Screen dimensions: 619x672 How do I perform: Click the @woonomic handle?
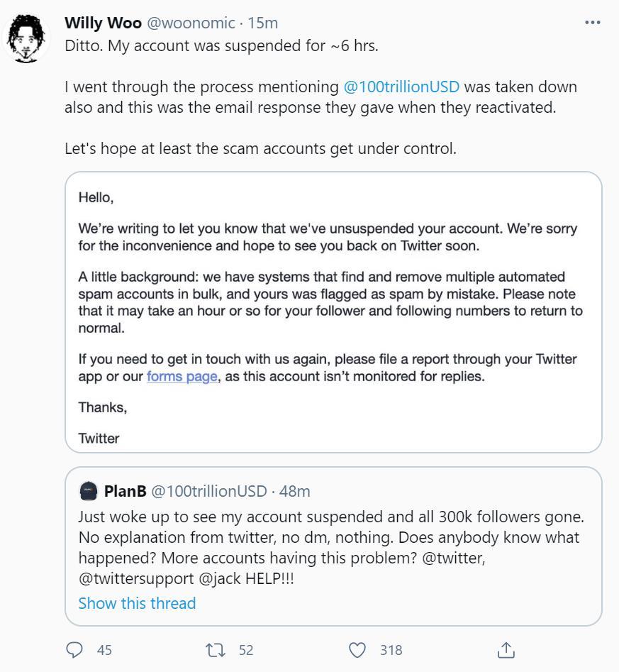pyautogui.click(x=191, y=23)
